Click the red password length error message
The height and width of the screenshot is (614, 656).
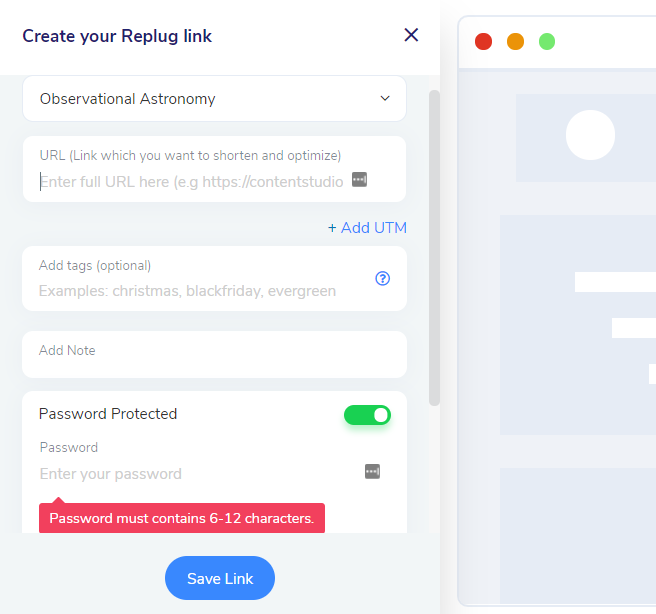[182, 519]
